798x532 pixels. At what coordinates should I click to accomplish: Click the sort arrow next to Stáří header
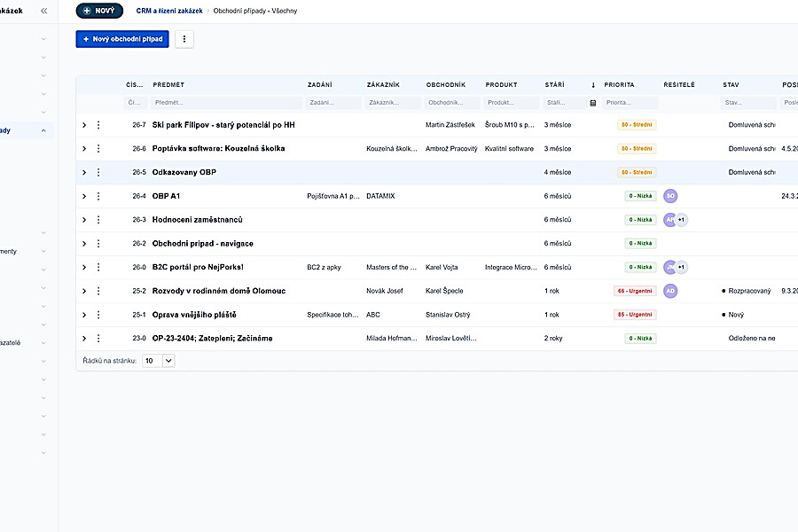click(x=593, y=85)
